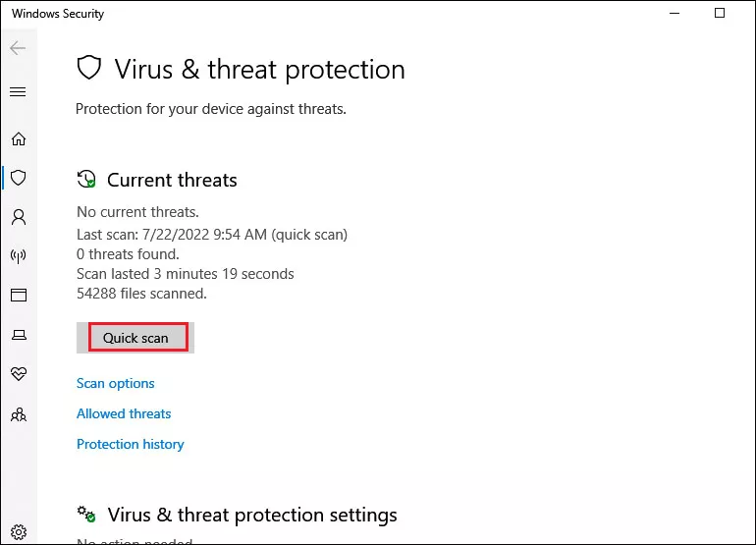This screenshot has width=756, height=545.
Task: Open Family options people icon
Action: (19, 414)
